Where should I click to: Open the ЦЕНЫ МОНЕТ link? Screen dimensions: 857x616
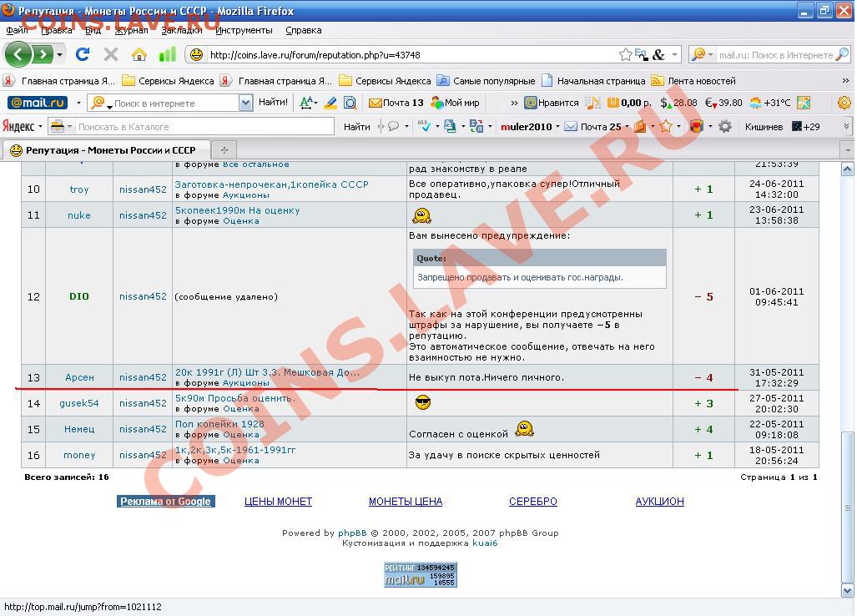(278, 502)
